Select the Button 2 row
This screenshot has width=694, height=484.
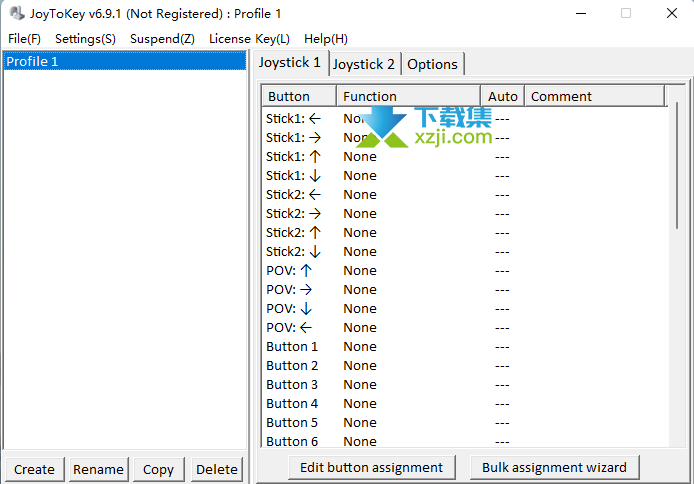(463, 366)
